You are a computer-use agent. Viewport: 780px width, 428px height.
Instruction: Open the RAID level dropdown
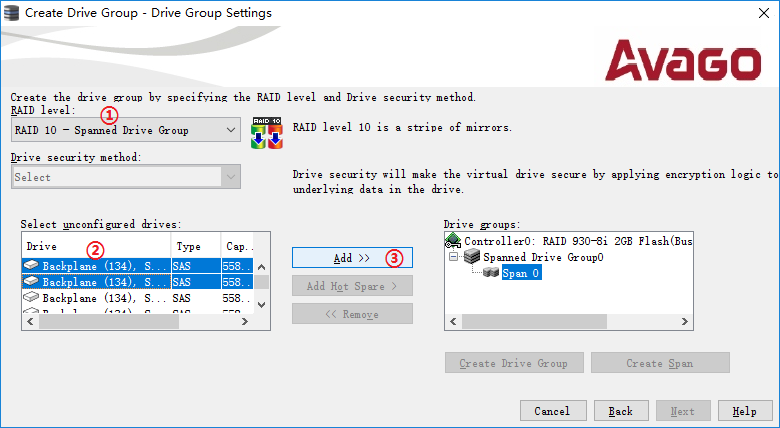click(x=229, y=130)
